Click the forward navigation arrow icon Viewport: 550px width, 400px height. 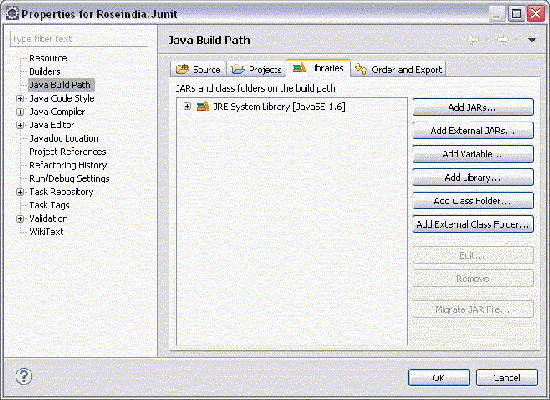click(503, 40)
